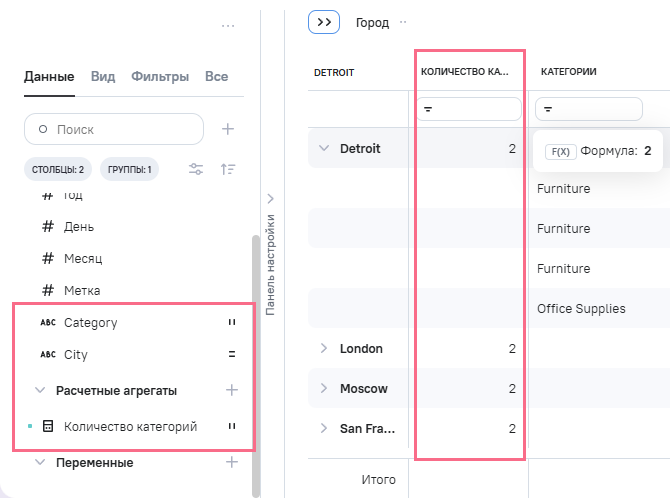The height and width of the screenshot is (498, 670).
Task: Toggle the City field grouping indicator
Action: [232, 355]
